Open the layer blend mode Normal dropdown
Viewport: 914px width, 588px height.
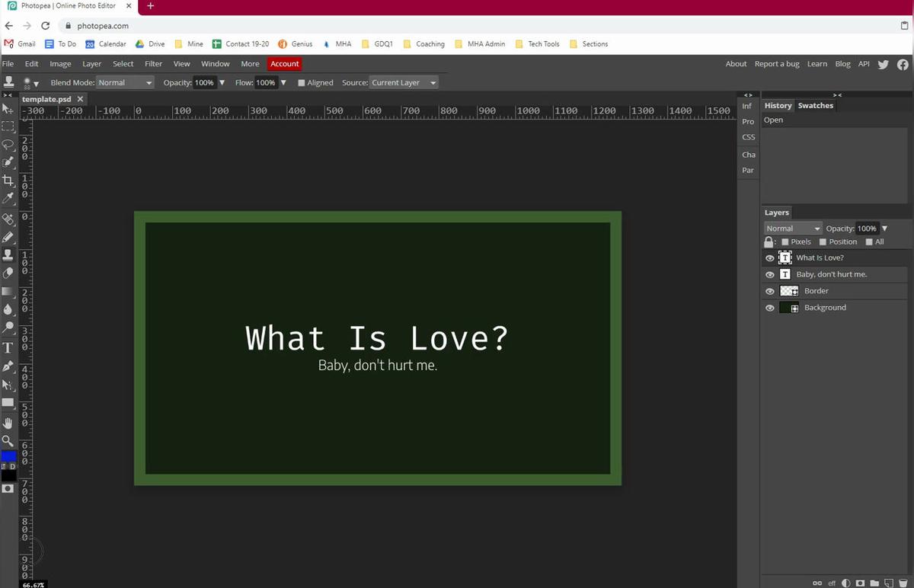pos(794,228)
